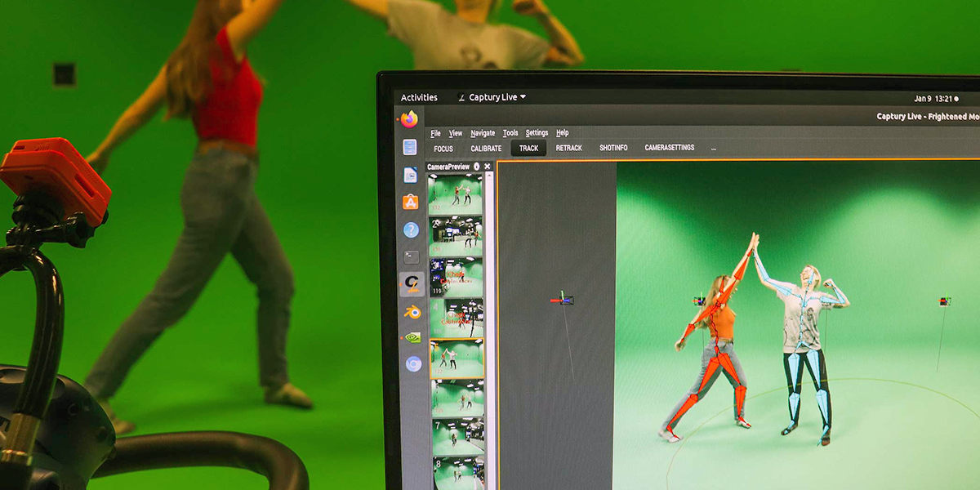
Task: Open the Help menu
Action: [x=563, y=133]
